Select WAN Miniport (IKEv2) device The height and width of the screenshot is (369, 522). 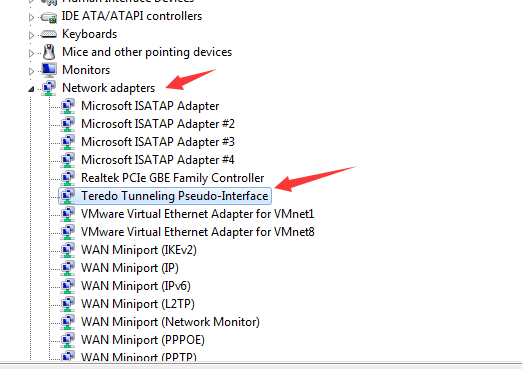tap(139, 250)
